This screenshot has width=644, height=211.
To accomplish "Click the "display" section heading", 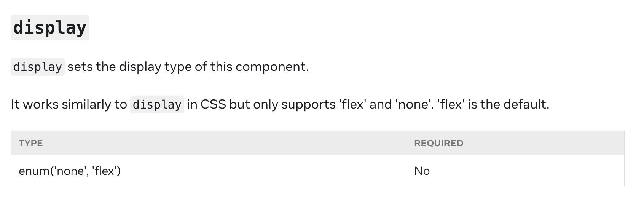I will (x=49, y=28).
